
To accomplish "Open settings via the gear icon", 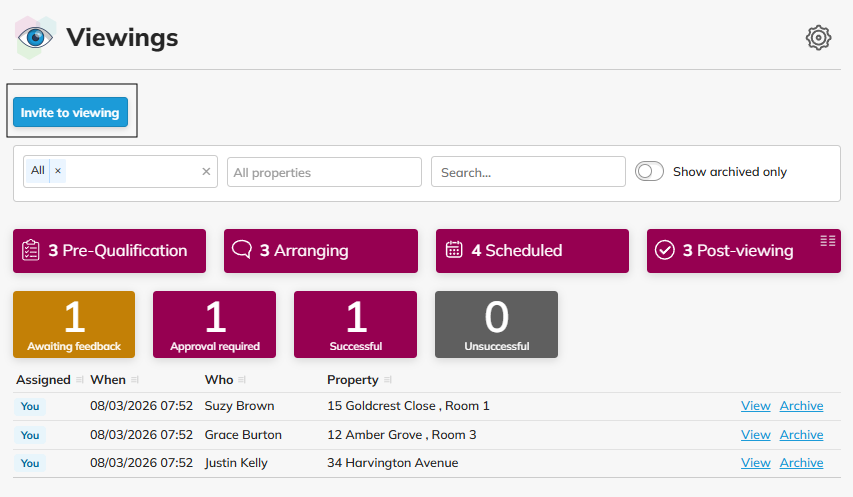I will (x=818, y=38).
